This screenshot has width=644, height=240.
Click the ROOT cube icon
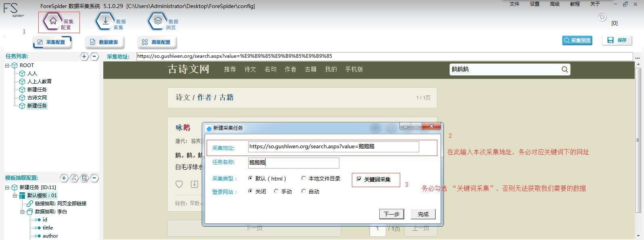(x=15, y=65)
